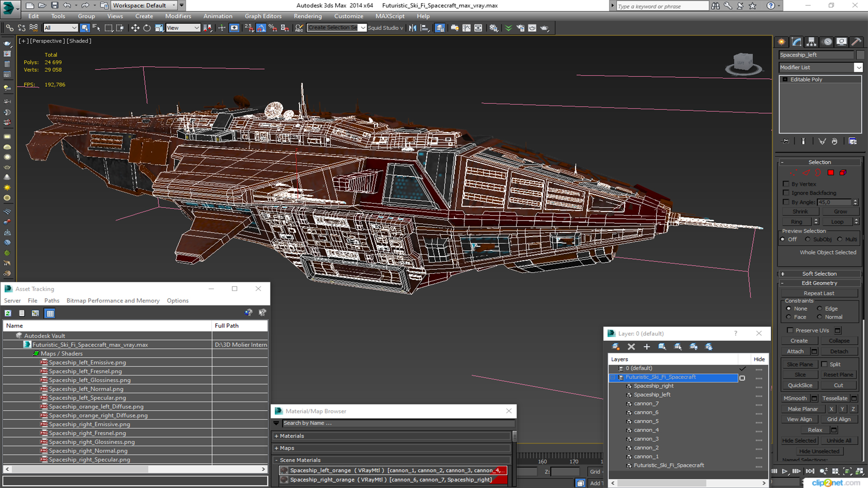Click the Attach button

pyautogui.click(x=795, y=352)
